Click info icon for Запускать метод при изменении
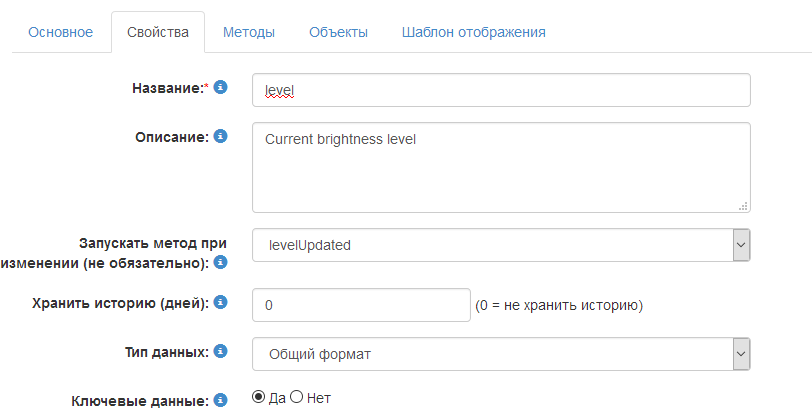812x411 pixels. (221, 262)
